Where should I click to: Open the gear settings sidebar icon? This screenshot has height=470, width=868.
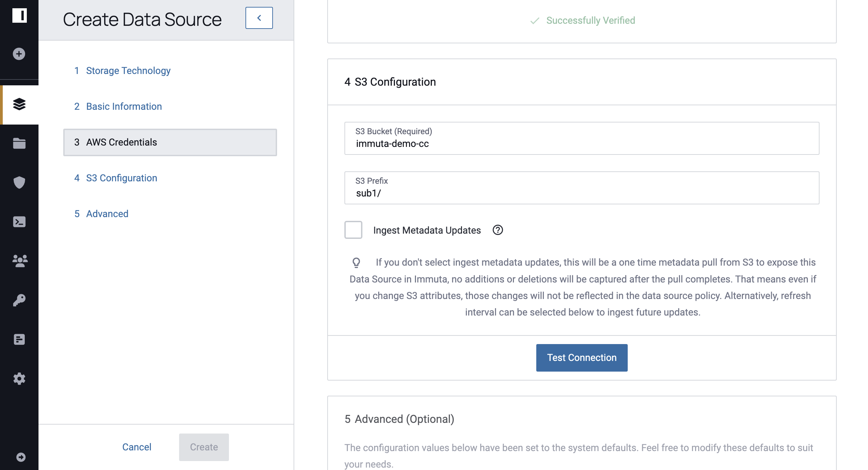coord(19,378)
